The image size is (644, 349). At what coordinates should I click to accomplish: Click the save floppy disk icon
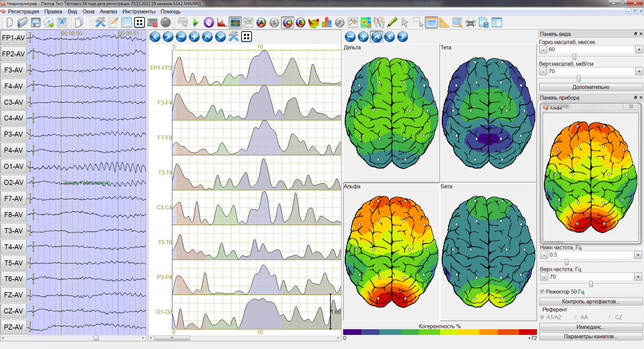click(36, 23)
